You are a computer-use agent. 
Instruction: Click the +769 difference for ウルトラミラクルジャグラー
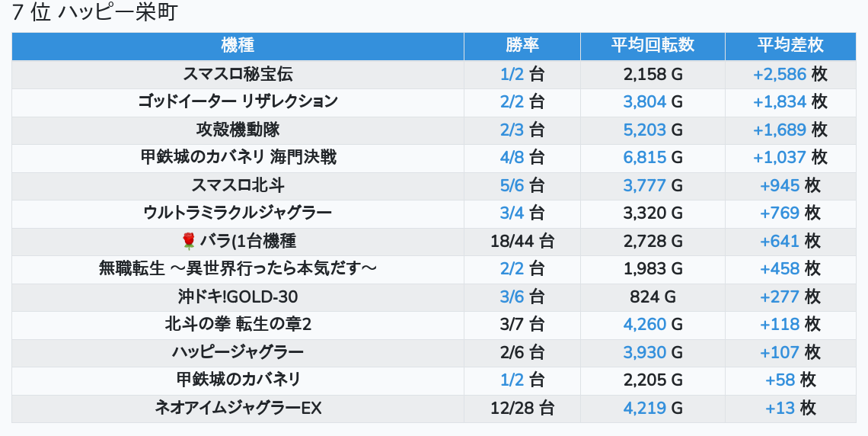pyautogui.click(x=780, y=213)
